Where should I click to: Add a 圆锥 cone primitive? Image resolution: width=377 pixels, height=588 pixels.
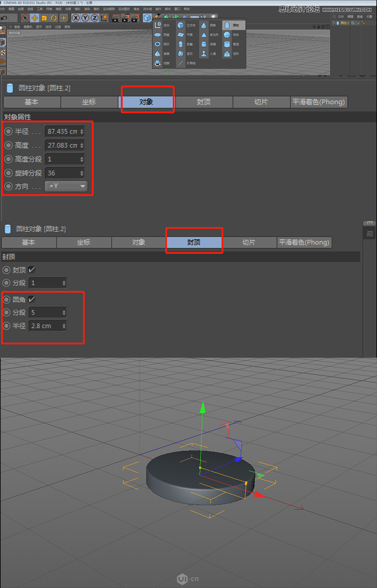point(204,25)
